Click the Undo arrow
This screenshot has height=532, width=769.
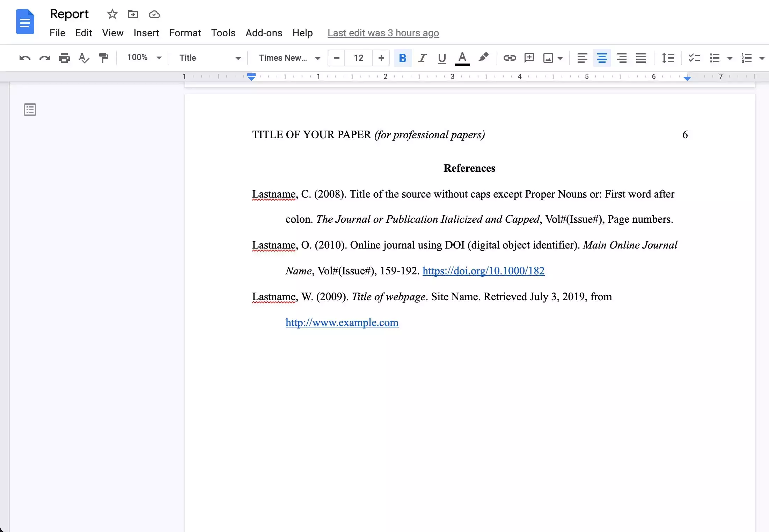click(25, 58)
